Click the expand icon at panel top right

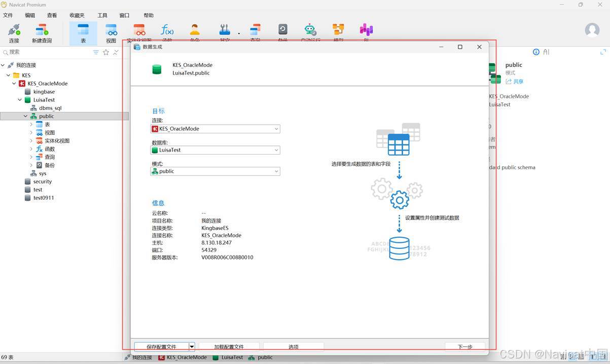[x=603, y=52]
